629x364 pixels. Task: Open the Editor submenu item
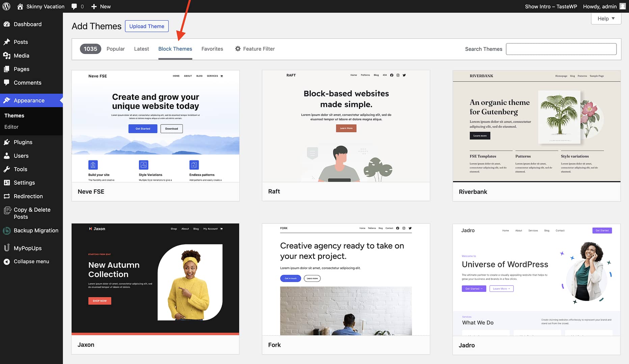point(11,127)
